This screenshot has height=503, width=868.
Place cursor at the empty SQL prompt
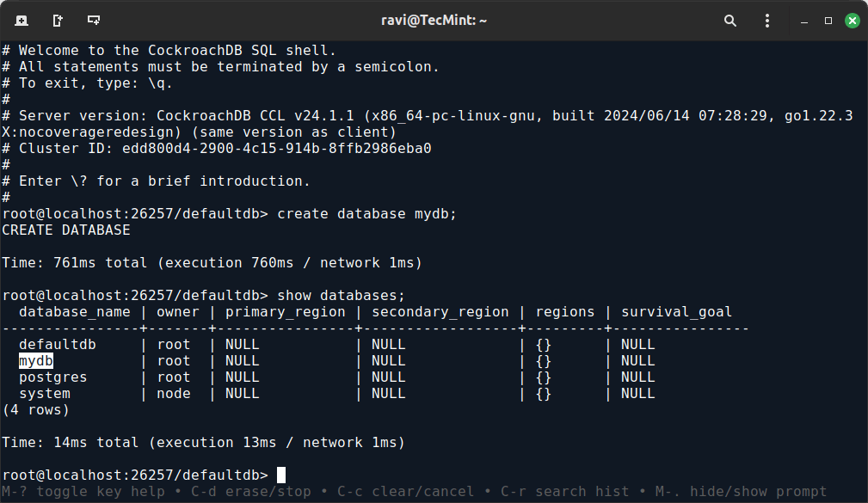281,475
